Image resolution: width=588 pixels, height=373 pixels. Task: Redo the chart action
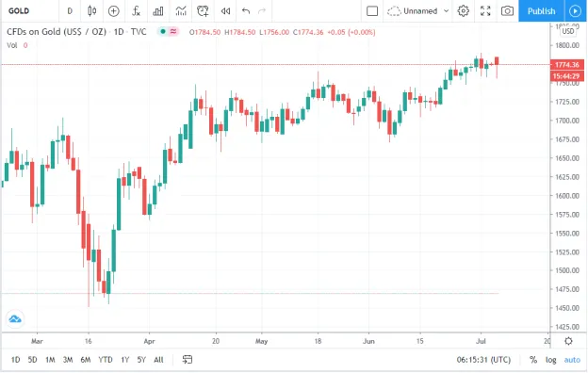262,11
